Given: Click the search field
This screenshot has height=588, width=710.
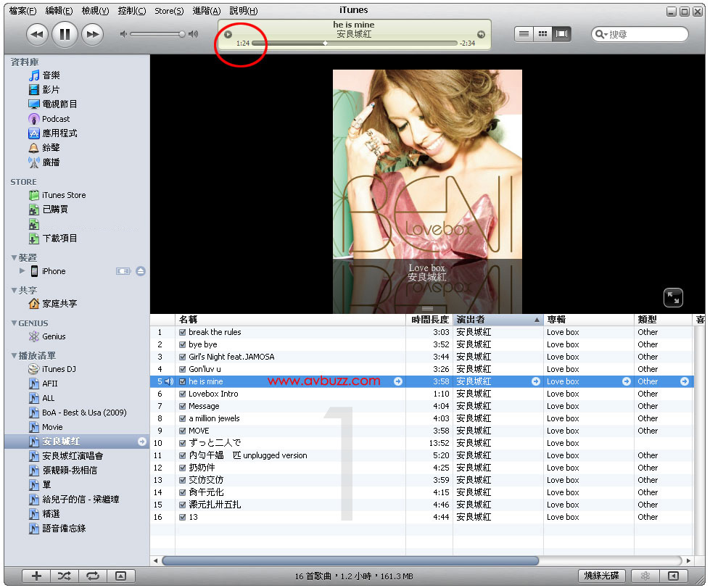Looking at the screenshot, I should tap(640, 34).
